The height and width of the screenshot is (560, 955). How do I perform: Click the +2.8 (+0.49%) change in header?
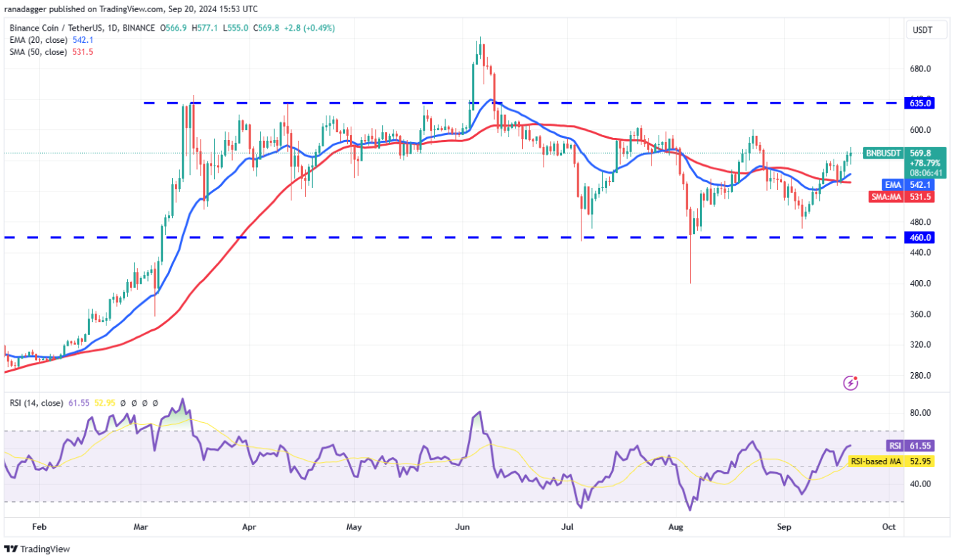point(309,28)
